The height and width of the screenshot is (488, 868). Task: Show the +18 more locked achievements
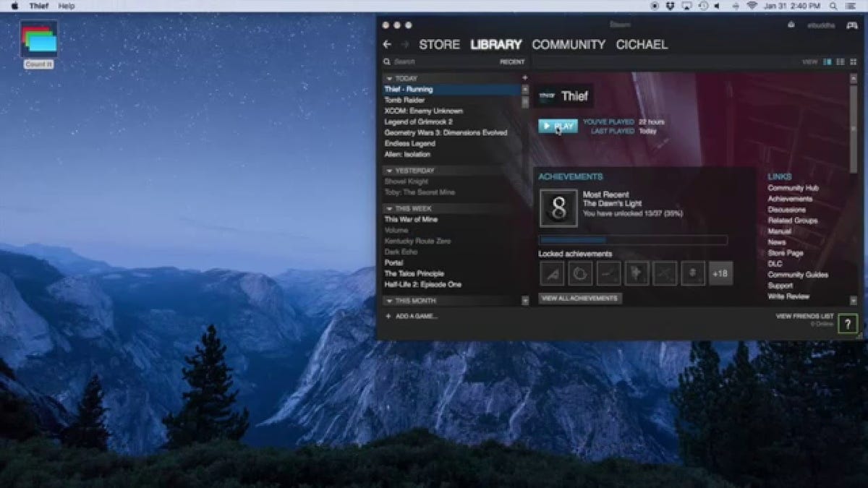point(720,273)
